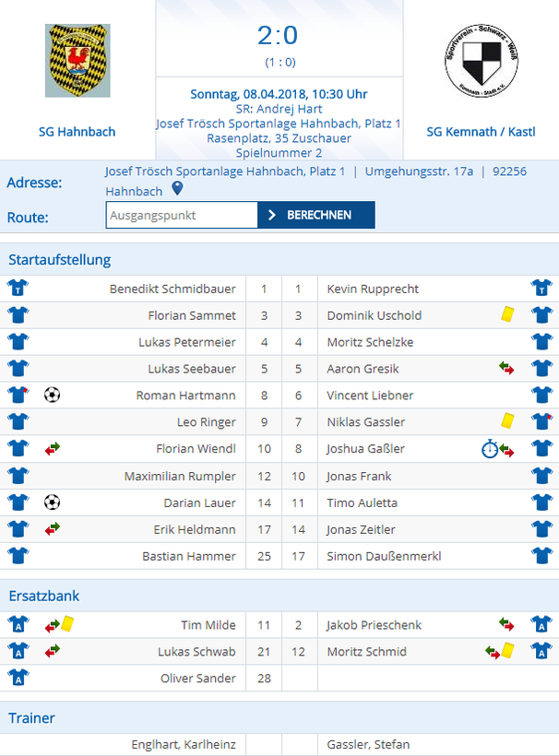Open the SG Kemnath / Kastl team link
Image resolution: width=559 pixels, height=756 pixels.
[x=481, y=132]
